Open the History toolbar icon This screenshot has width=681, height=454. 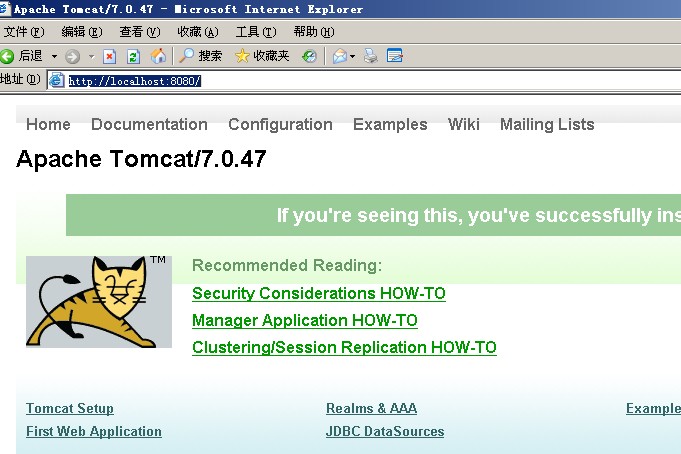(309, 56)
